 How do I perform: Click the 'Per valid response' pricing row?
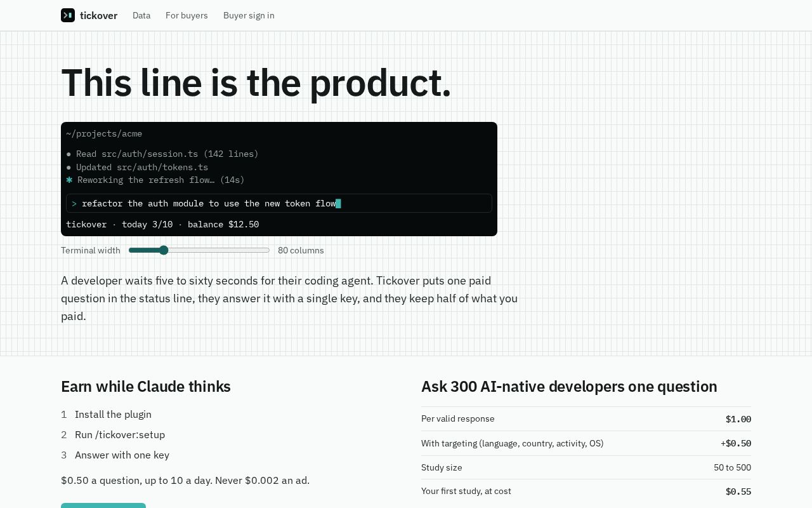(x=586, y=419)
